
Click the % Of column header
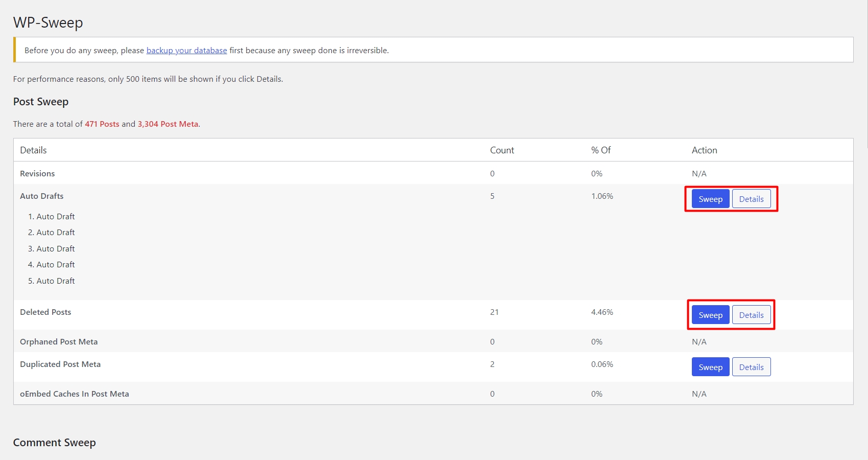[x=601, y=150]
